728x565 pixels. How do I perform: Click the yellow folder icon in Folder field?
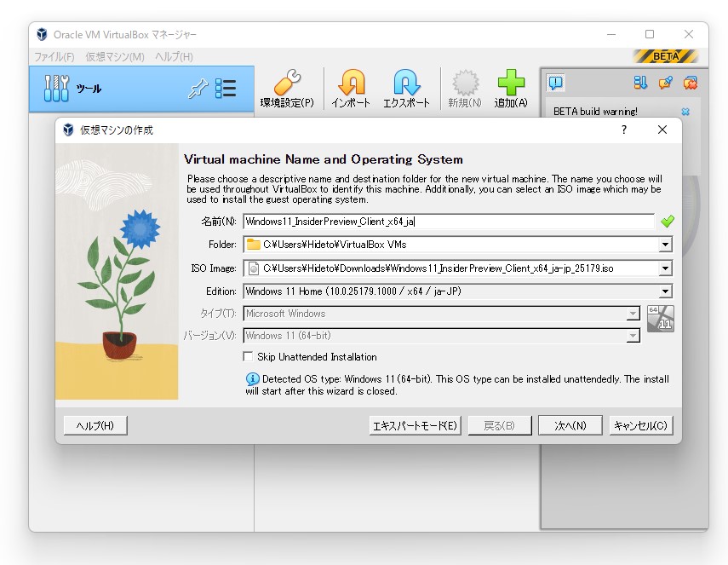coord(253,245)
